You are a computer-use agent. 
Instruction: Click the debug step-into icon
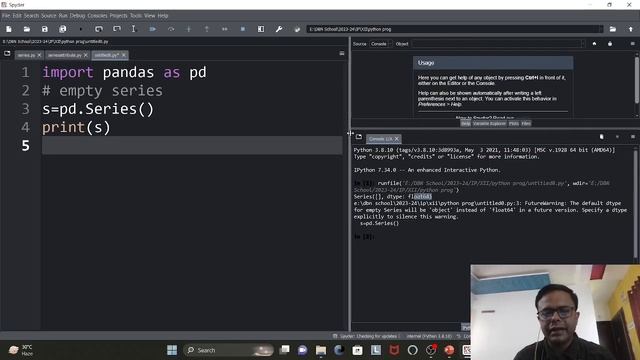pos(189,29)
